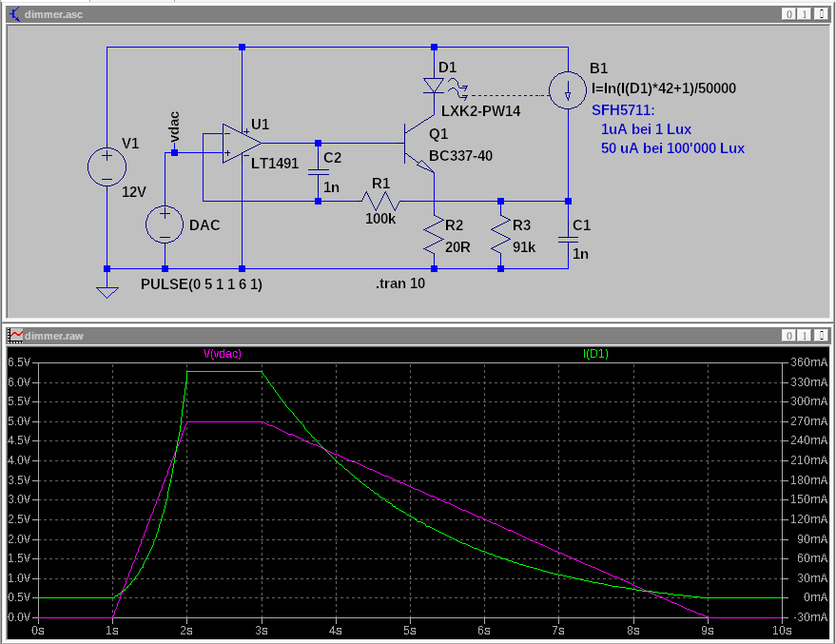836x644 pixels.
Task: Click the PULSE(0 5 1 1 6 1) value
Action: coord(202,284)
